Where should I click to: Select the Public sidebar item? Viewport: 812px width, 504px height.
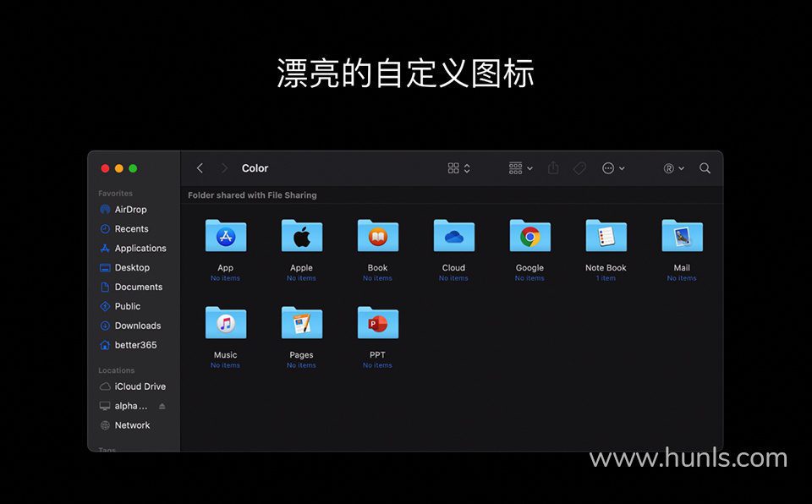119,306
